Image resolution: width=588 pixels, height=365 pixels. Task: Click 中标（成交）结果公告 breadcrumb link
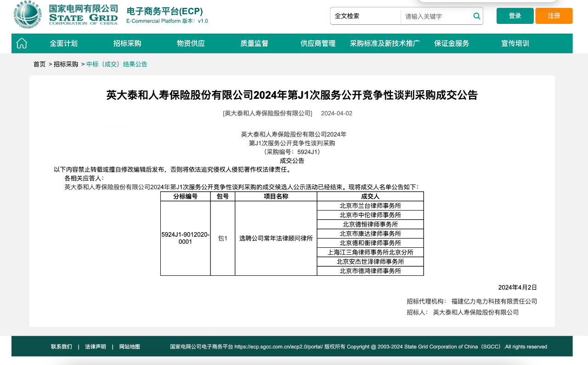117,64
